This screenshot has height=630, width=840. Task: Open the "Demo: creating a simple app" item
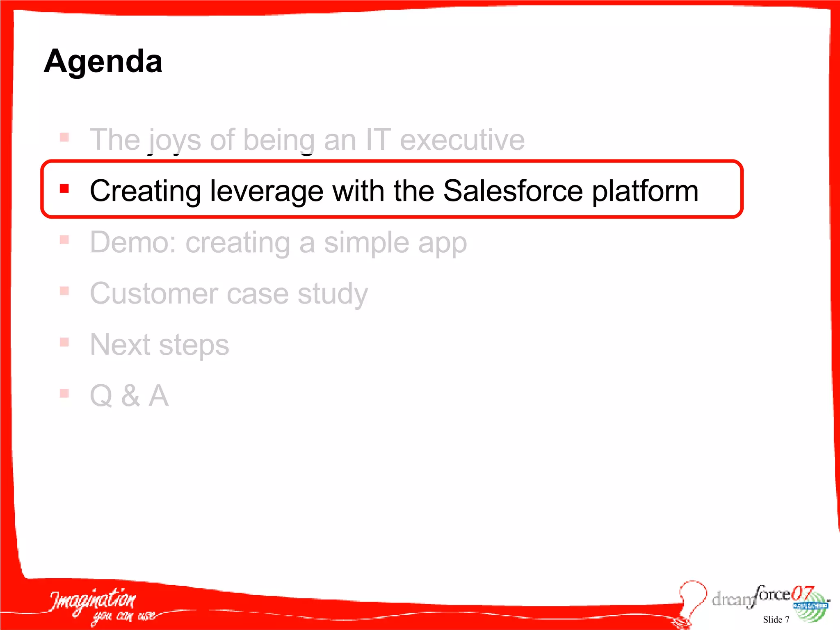pos(278,243)
